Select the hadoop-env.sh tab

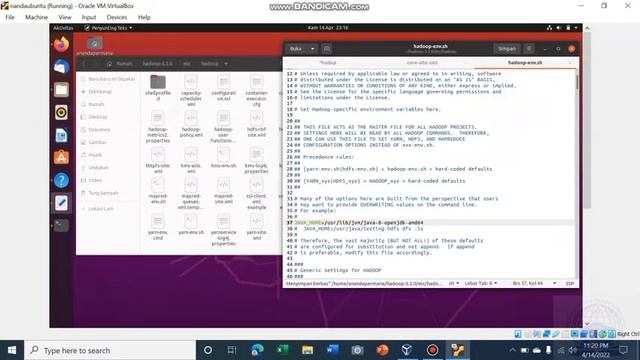(x=525, y=62)
